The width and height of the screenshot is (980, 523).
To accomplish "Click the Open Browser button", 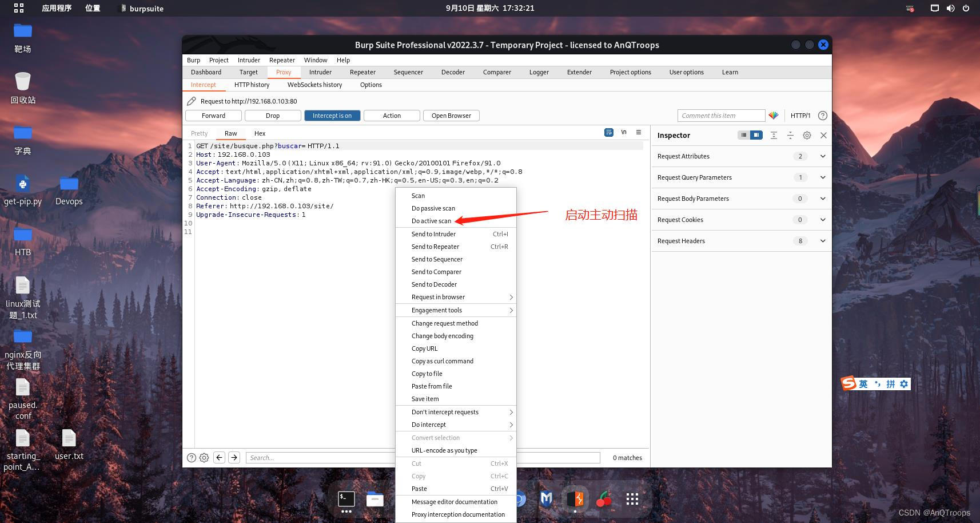I will click(x=451, y=116).
